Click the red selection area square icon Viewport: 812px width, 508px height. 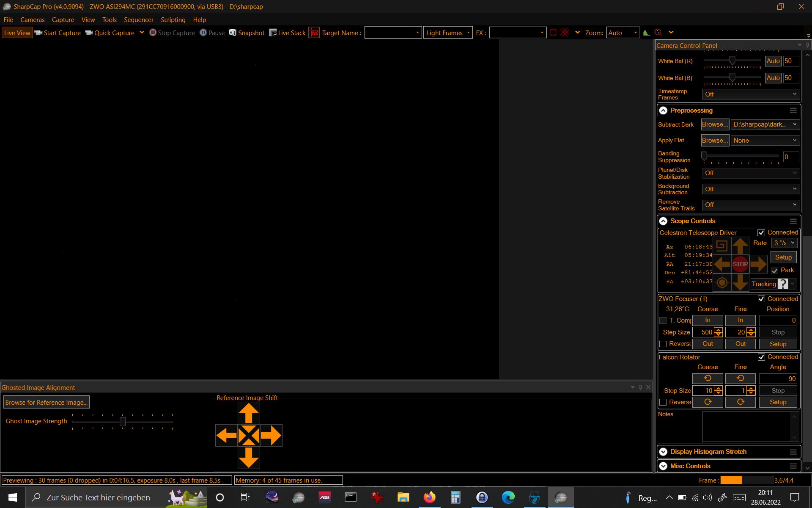point(553,33)
